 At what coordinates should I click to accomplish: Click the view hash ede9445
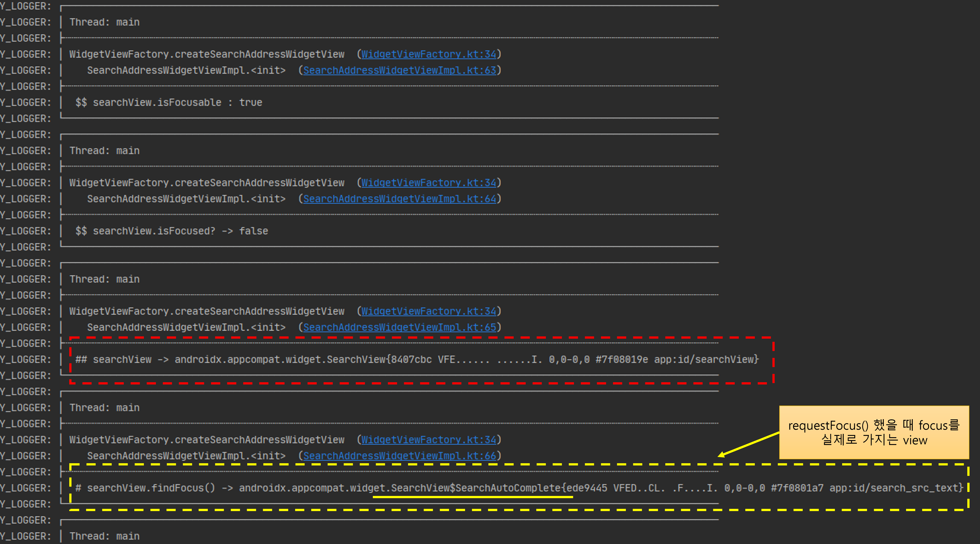click(x=587, y=488)
